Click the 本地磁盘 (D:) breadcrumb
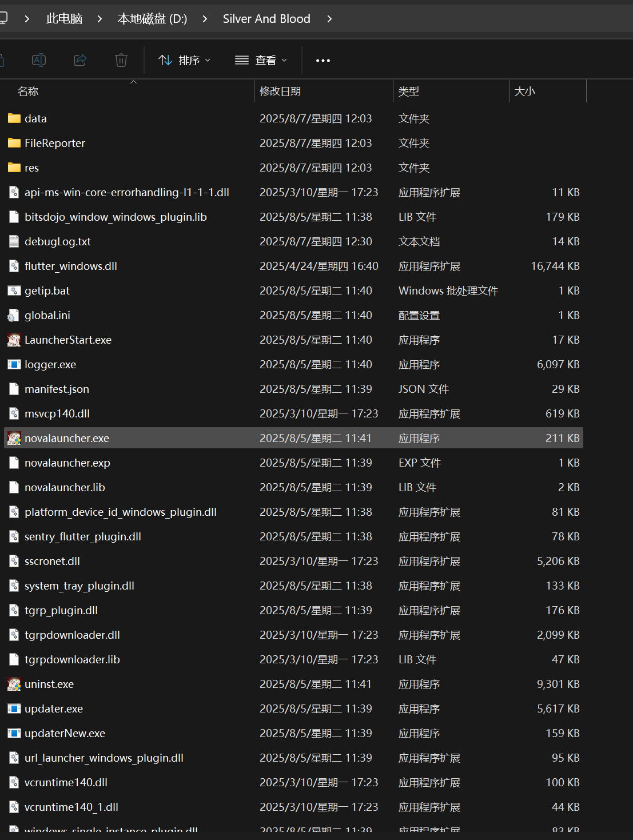The width and height of the screenshot is (633, 840). point(152,19)
